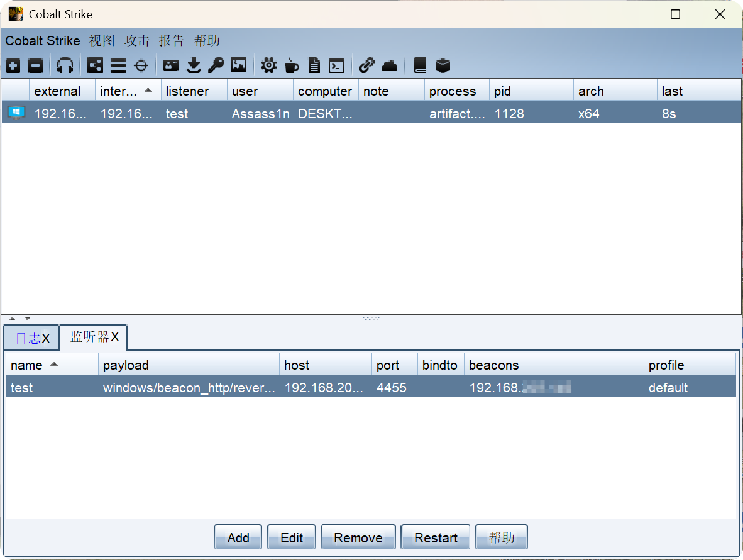
Task: Sort sessions by inter... column header
Action: 128,91
